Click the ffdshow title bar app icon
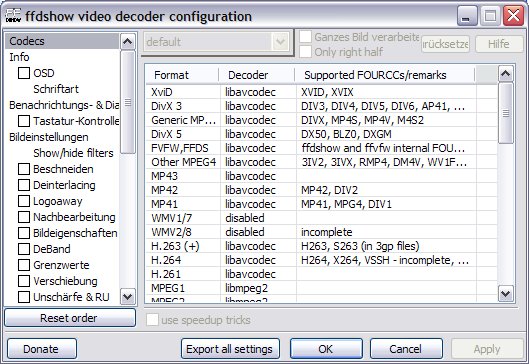 click(x=13, y=16)
